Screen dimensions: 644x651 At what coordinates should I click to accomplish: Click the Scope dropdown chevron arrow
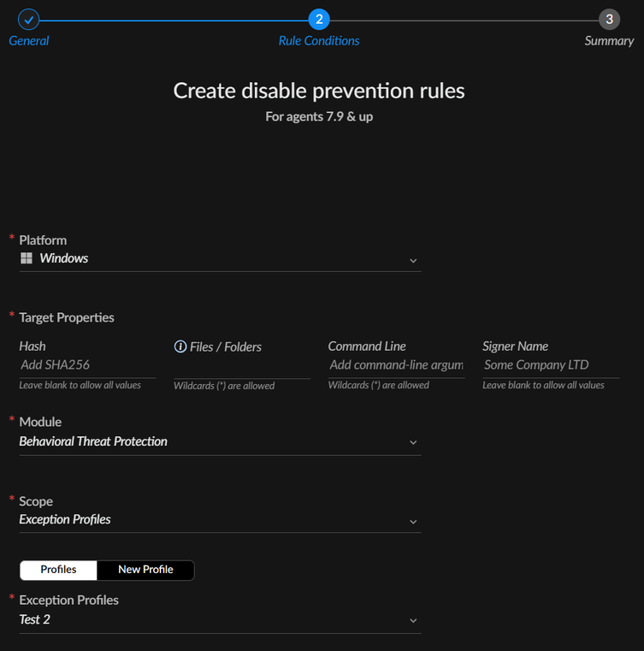tap(413, 522)
